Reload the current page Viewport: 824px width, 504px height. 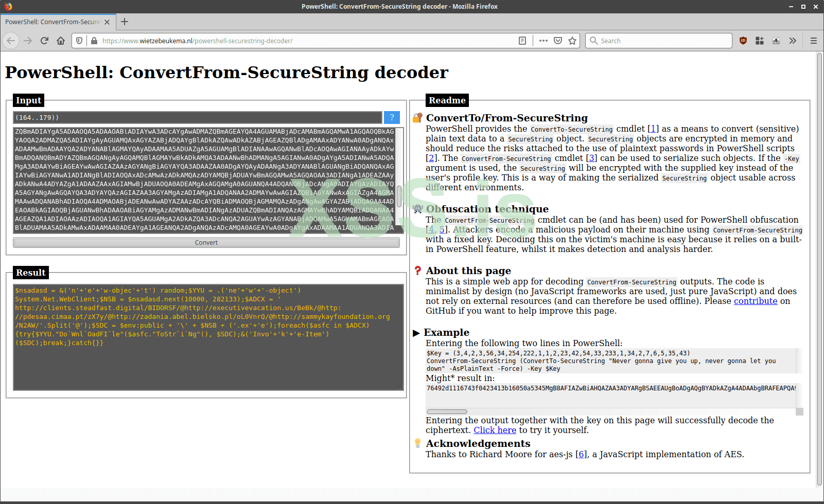click(44, 41)
